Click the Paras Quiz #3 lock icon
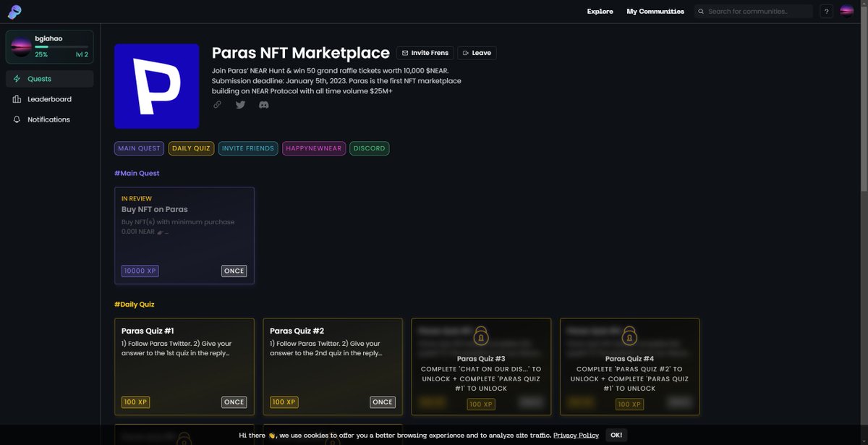The width and height of the screenshot is (868, 445). click(x=480, y=336)
